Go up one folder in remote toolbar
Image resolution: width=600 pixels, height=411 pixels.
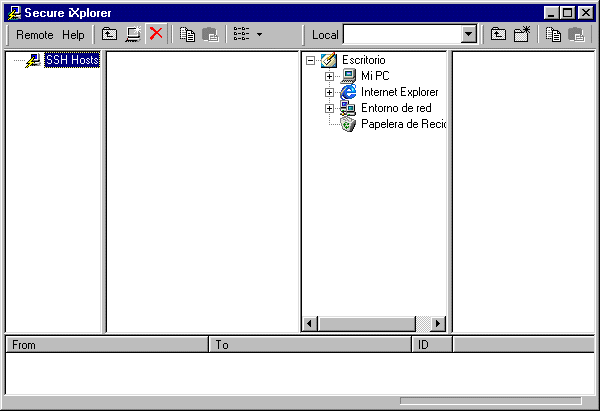[x=109, y=34]
